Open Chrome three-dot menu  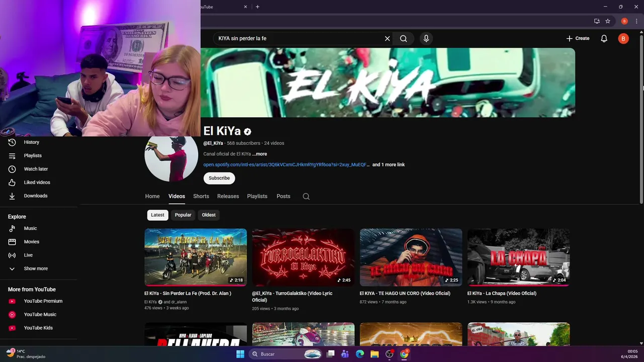[x=636, y=21]
